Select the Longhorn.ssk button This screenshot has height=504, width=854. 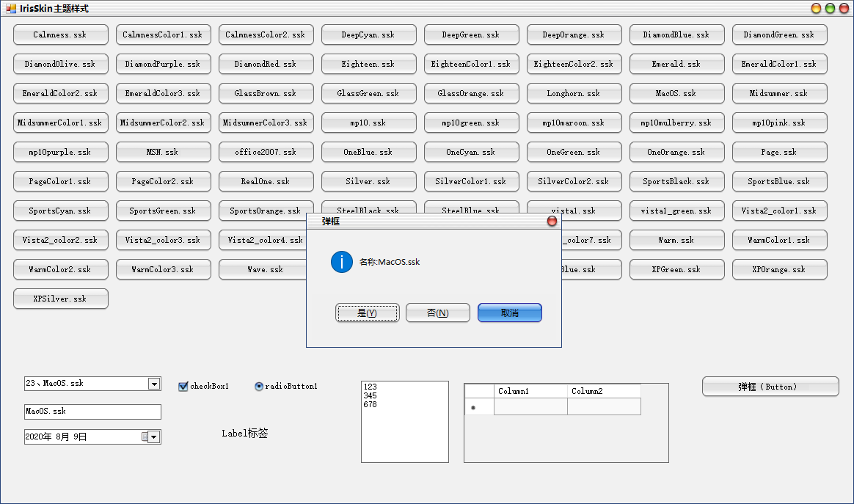[574, 93]
